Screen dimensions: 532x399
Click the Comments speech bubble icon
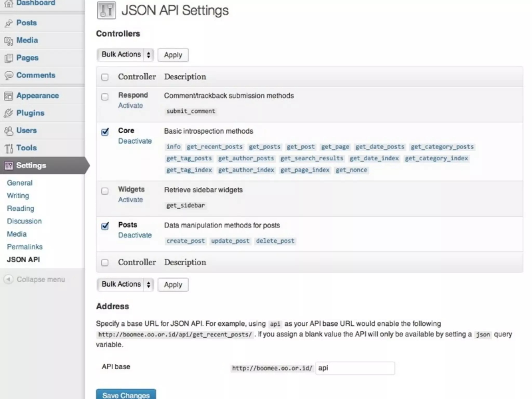coord(9,75)
